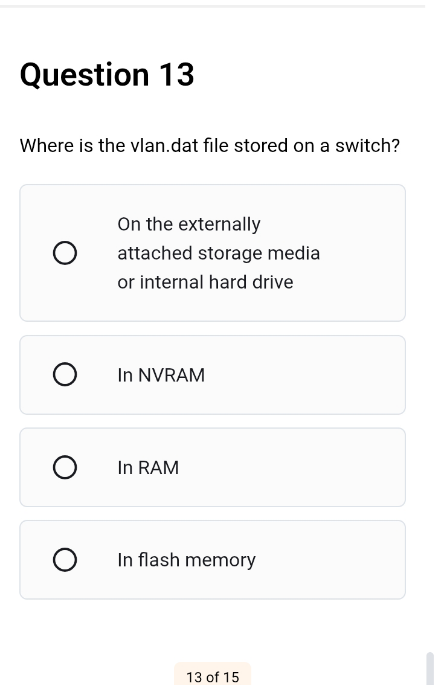Click empty right side of flash memory card
The width and height of the screenshot is (434, 685).
(332, 560)
